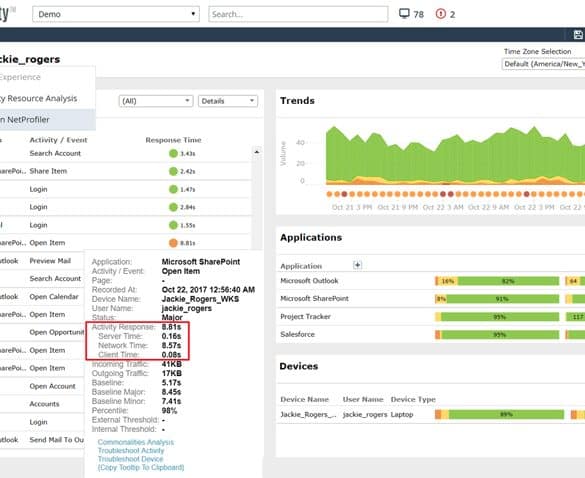Click the save icon in dark toolbar
This screenshot has width=585, height=478.
578,35
